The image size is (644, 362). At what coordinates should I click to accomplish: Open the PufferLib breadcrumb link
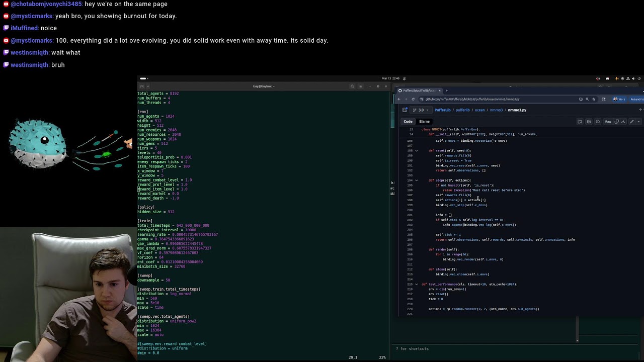coord(442,110)
